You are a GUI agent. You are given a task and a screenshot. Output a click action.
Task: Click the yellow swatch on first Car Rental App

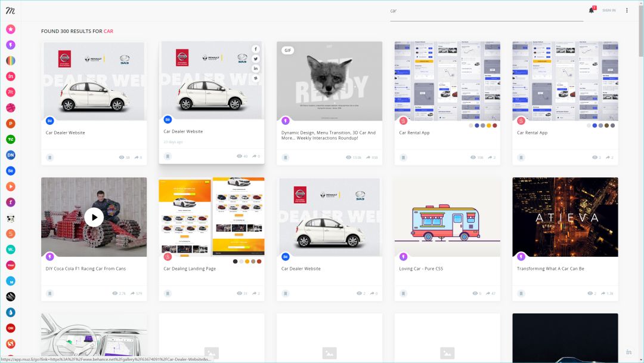[489, 125]
